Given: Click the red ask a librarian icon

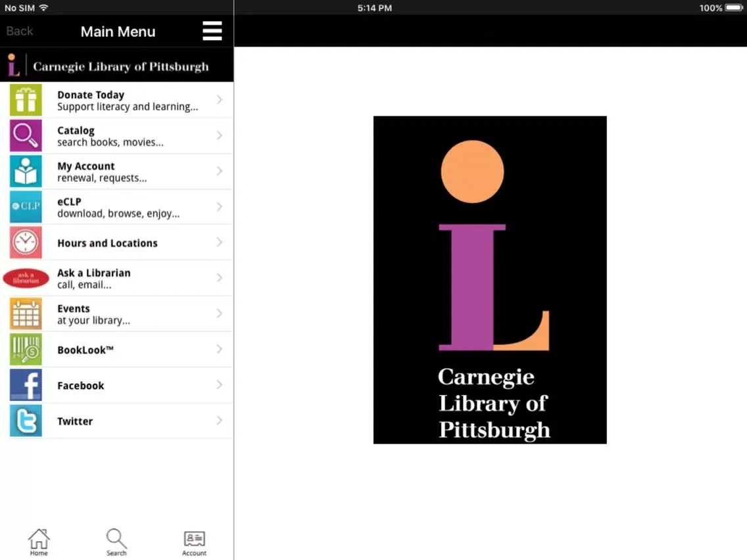Looking at the screenshot, I should point(26,278).
